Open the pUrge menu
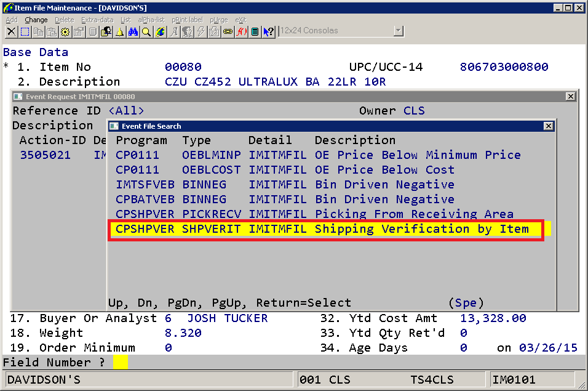 pos(219,20)
